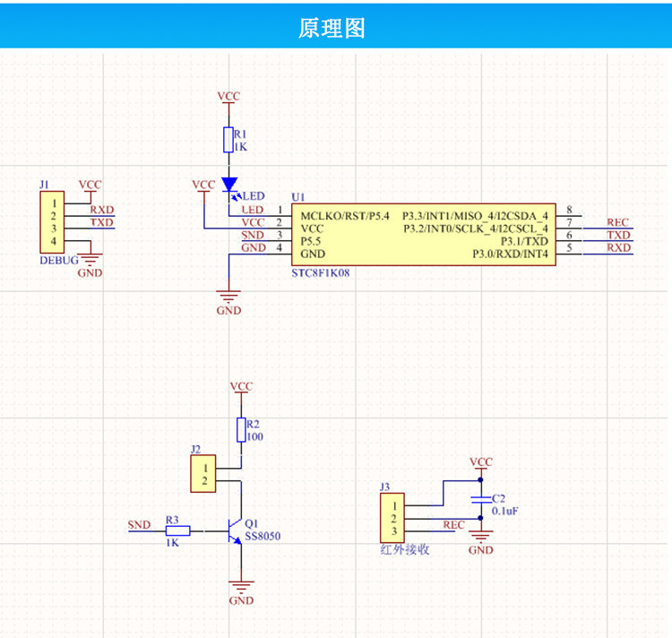Click the TXD net label beside J1
The image size is (672, 638).
click(x=102, y=222)
